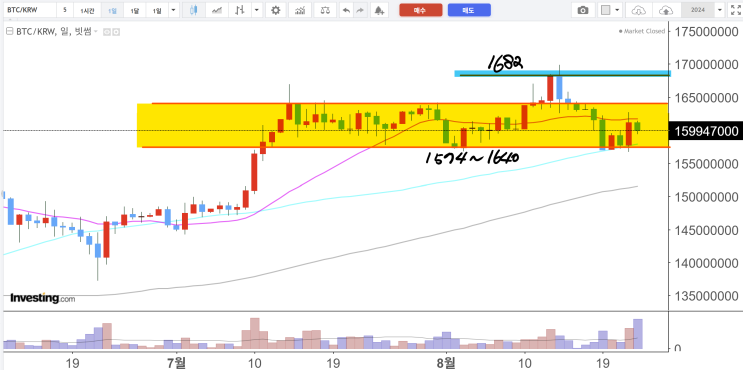Select the highlighted 1일 interval
The image size is (743, 370).
pos(112,10)
